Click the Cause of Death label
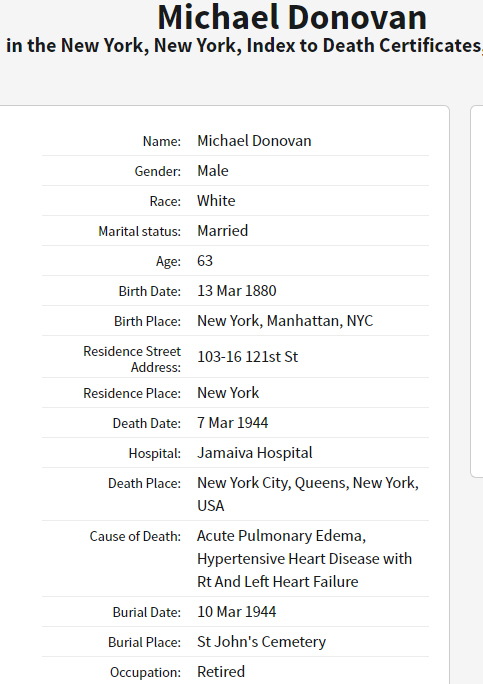Screen dimensions: 483x684 pyautogui.click(x=135, y=536)
